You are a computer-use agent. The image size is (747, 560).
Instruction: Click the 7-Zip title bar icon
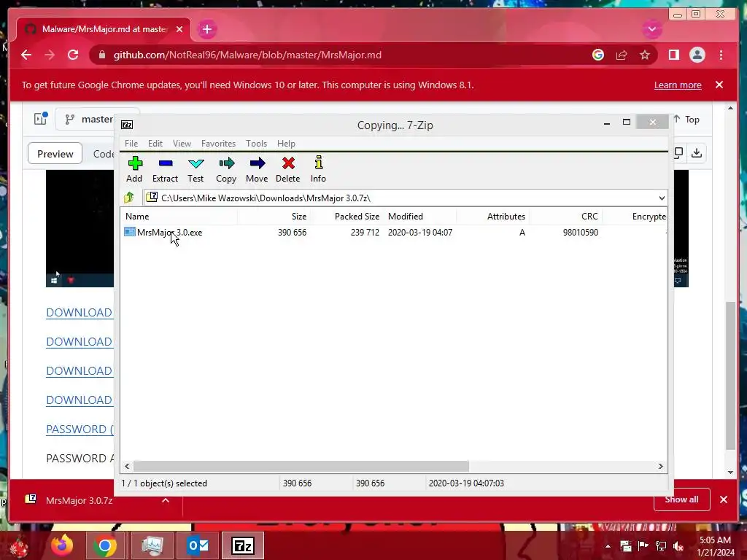click(x=127, y=125)
